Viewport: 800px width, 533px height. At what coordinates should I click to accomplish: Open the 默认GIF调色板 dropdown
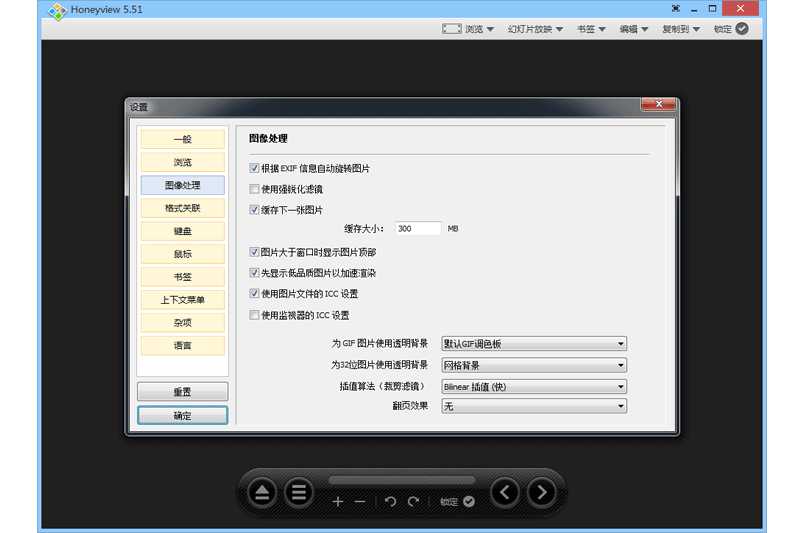[534, 344]
